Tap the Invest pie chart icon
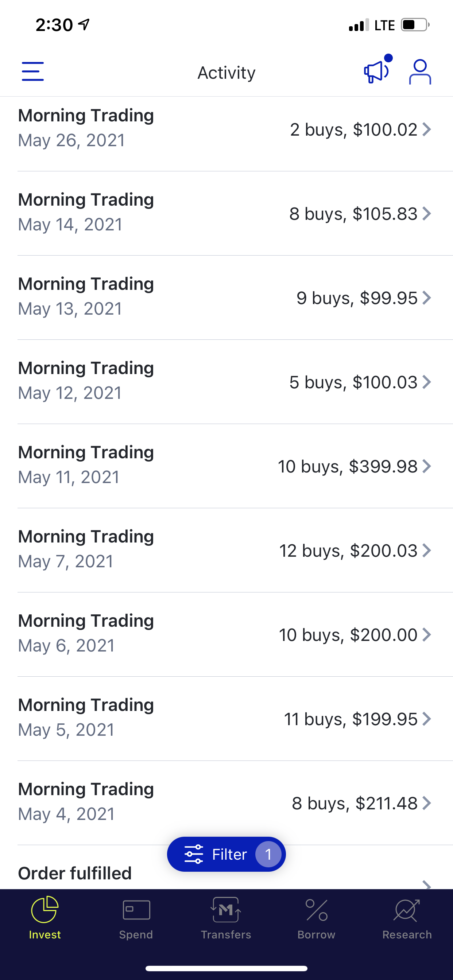The width and height of the screenshot is (453, 980). tap(44, 910)
